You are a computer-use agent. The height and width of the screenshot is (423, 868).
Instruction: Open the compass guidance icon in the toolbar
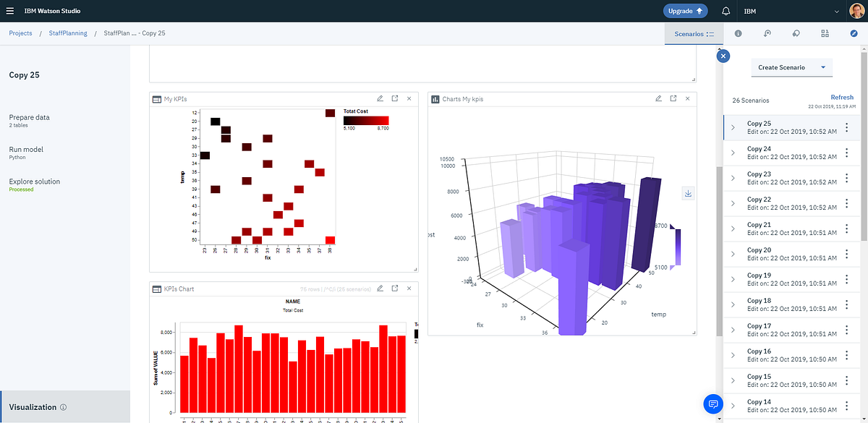click(x=854, y=33)
